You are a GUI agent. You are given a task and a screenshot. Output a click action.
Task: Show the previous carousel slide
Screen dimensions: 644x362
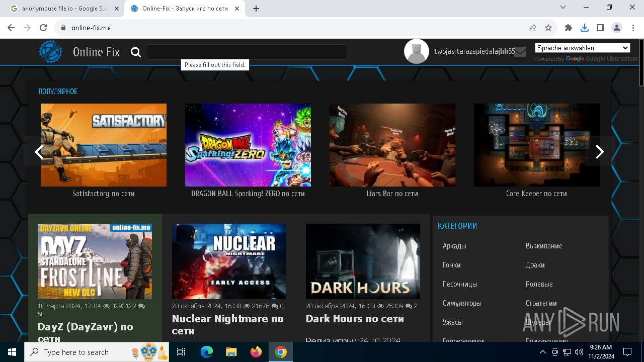point(39,152)
